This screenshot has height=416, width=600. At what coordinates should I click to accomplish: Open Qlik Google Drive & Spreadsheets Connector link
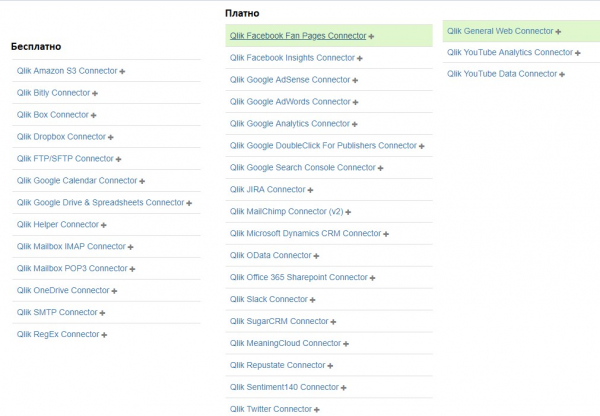(x=100, y=202)
